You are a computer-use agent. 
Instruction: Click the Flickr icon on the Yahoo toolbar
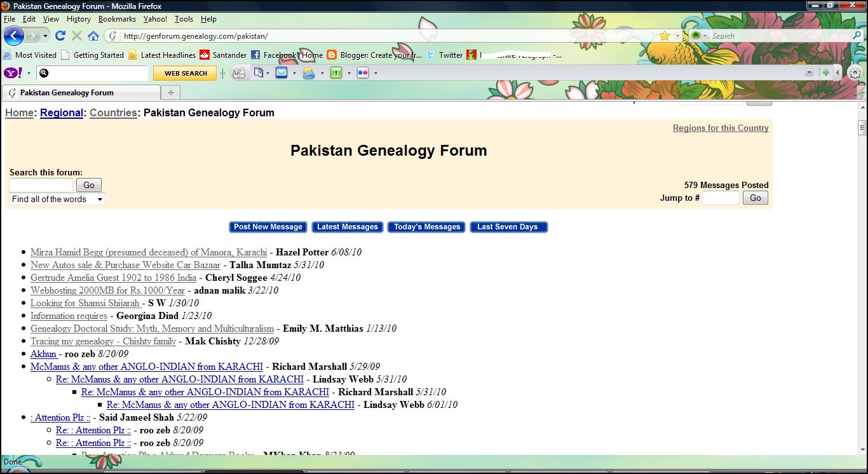pyautogui.click(x=363, y=73)
